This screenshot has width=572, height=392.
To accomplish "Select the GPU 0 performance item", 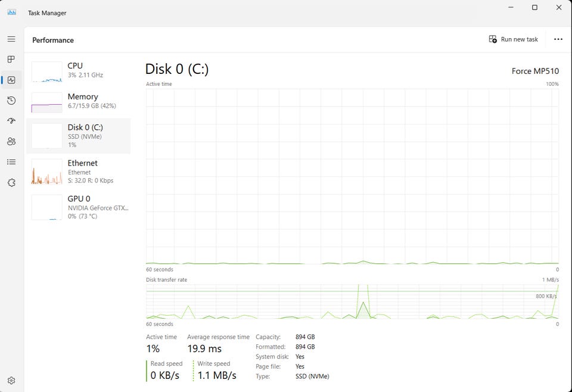I will pyautogui.click(x=79, y=207).
